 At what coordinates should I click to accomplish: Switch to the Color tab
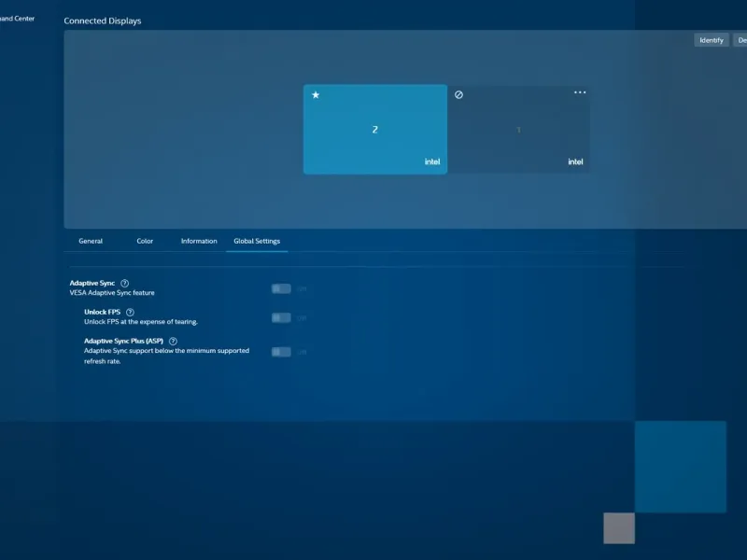(145, 241)
